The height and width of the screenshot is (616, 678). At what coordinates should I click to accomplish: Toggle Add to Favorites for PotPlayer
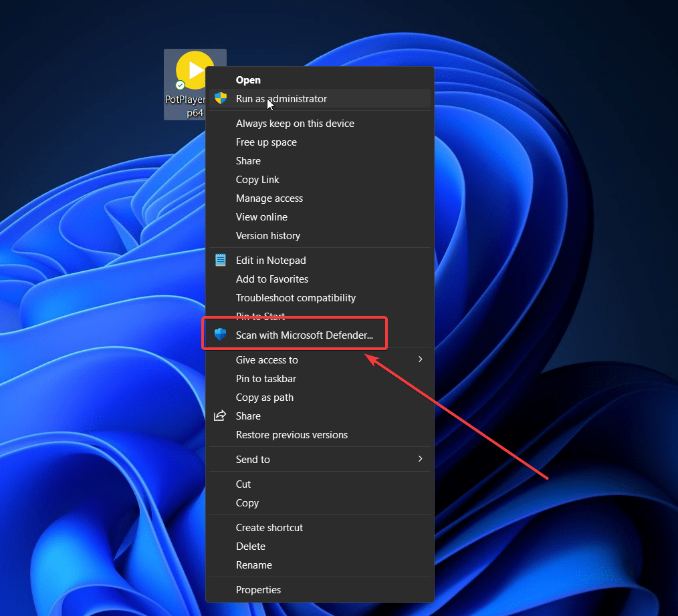271,279
